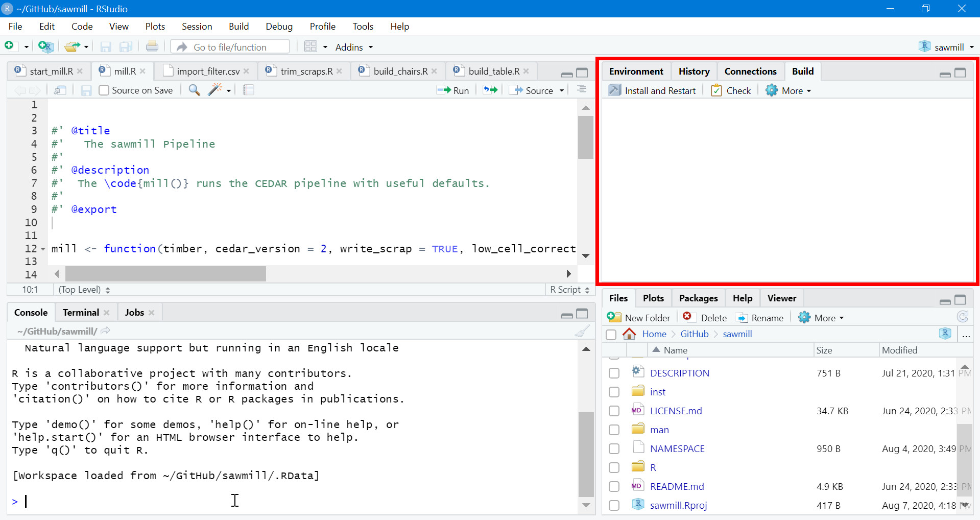Viewport: 980px width, 520px height.
Task: Check the box next to LICENSE.md
Action: [614, 411]
